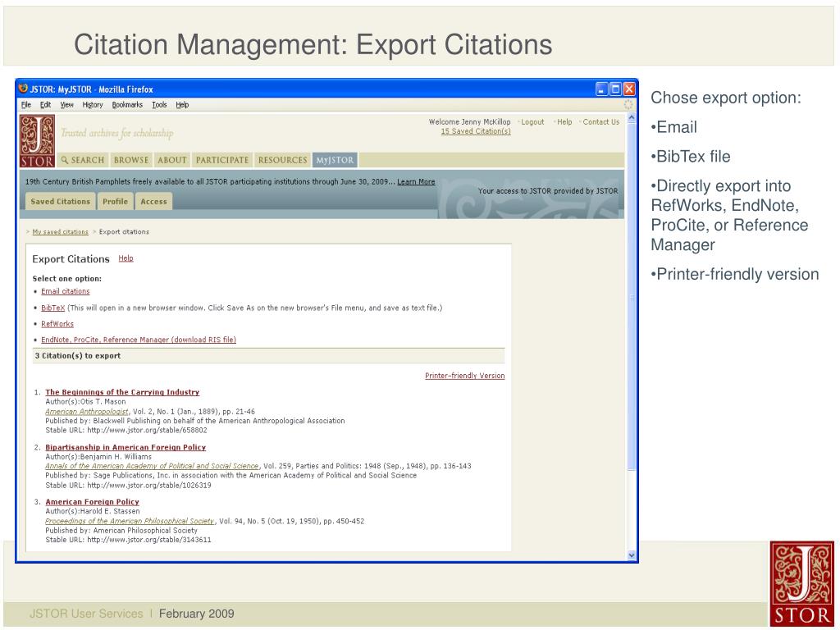Click the My saved citations breadcrumb
This screenshot has height=630, width=840.
pos(60,232)
